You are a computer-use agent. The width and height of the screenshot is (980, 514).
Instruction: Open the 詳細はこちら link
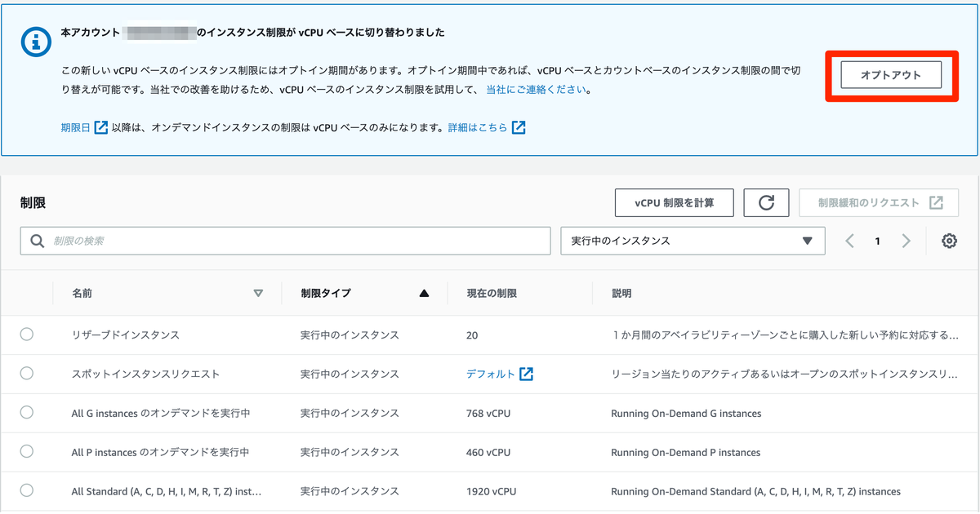pos(477,128)
